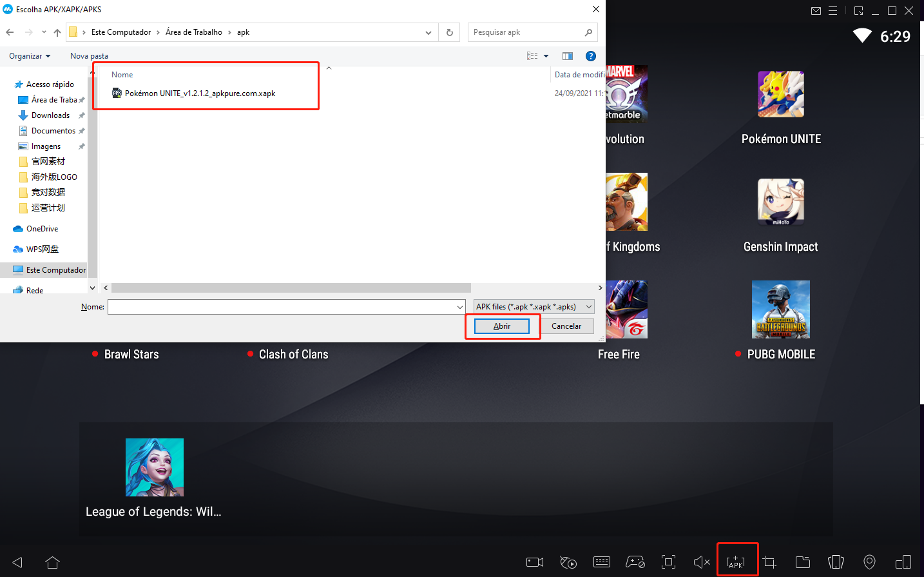Screen dimensions: 924x577
Task: Toggle the preview pane in the dialog
Action: [567, 55]
